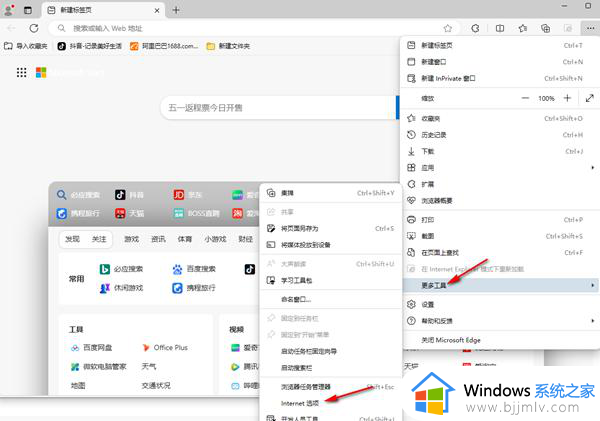Screen dimensions: 600x421
Task: Select 新建标签页 in the menu
Action: coord(499,45)
